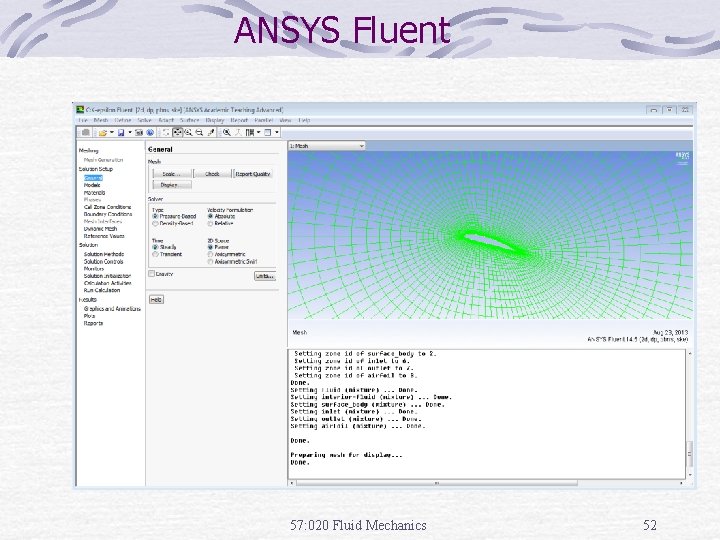The width and height of the screenshot is (720, 540).
Task: Open the Parallel menu
Action: (264, 120)
